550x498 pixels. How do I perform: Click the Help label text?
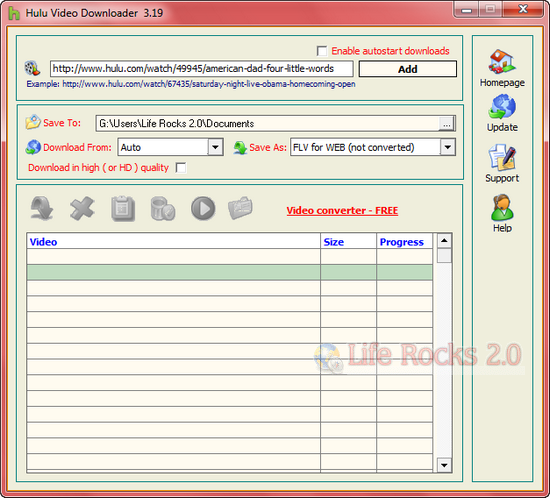click(502, 228)
